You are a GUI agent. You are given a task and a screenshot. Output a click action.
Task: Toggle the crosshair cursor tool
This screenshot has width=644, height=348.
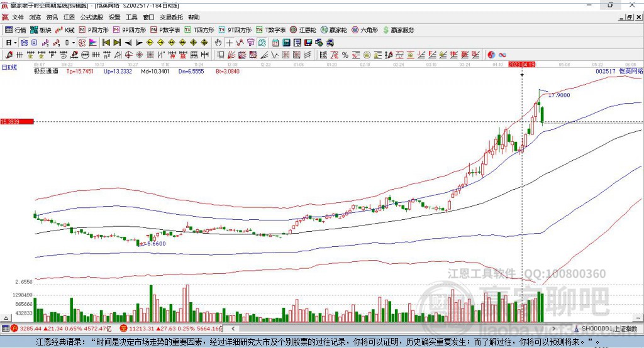click(229, 43)
